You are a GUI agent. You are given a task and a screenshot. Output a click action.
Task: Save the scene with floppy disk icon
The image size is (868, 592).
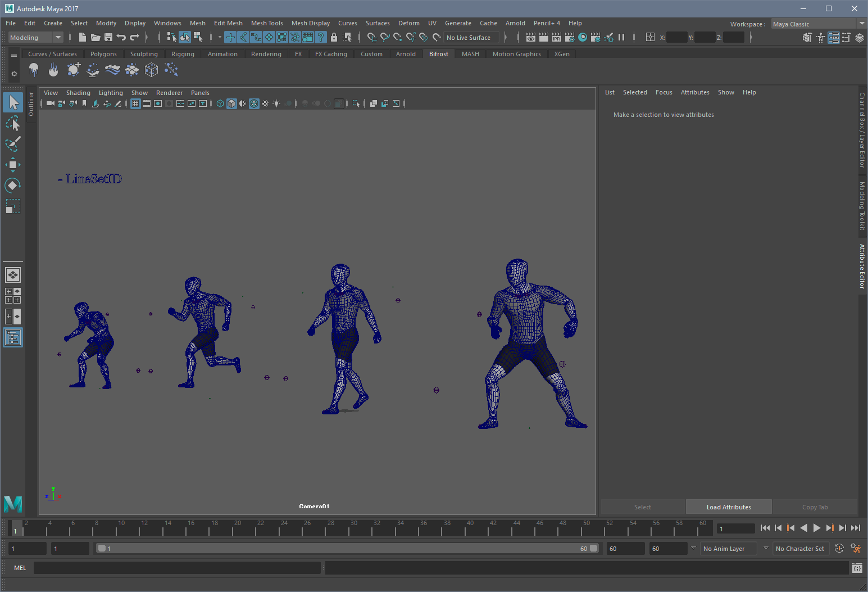[108, 38]
